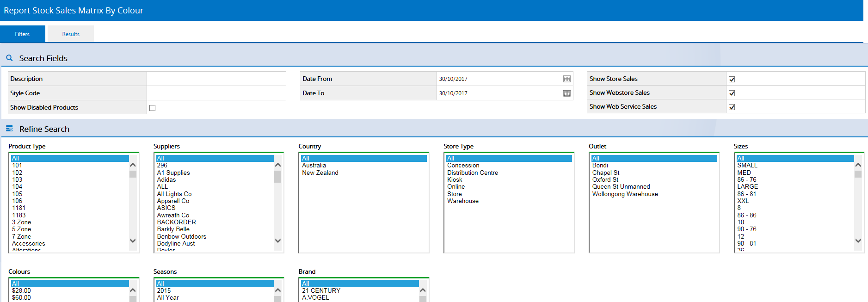Select 21 CENTURY brand
Screen dimensions: 868x302
(360, 290)
